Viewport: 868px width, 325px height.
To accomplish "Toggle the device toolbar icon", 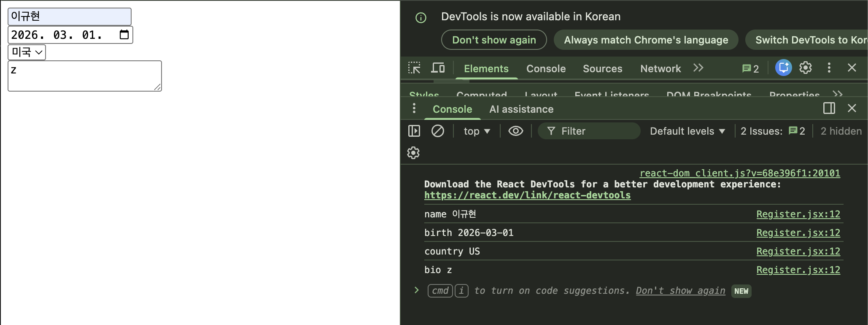I will pos(438,68).
